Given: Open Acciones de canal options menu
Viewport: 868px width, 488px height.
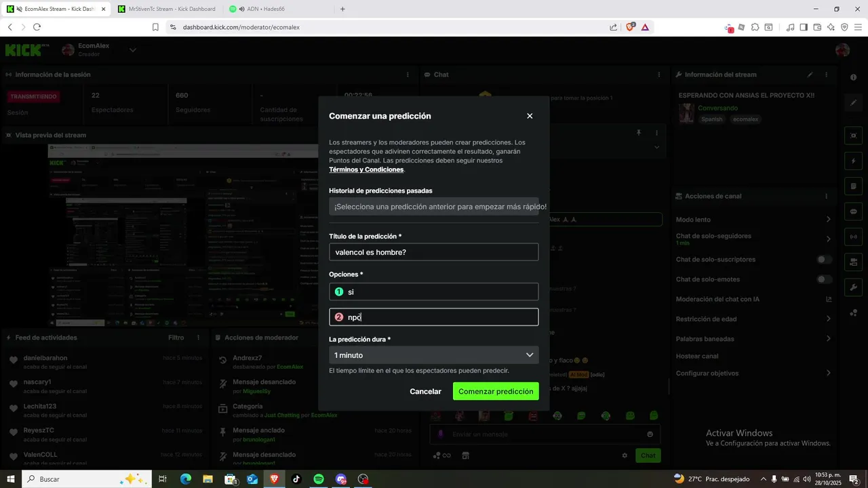Looking at the screenshot, I should click(x=826, y=196).
